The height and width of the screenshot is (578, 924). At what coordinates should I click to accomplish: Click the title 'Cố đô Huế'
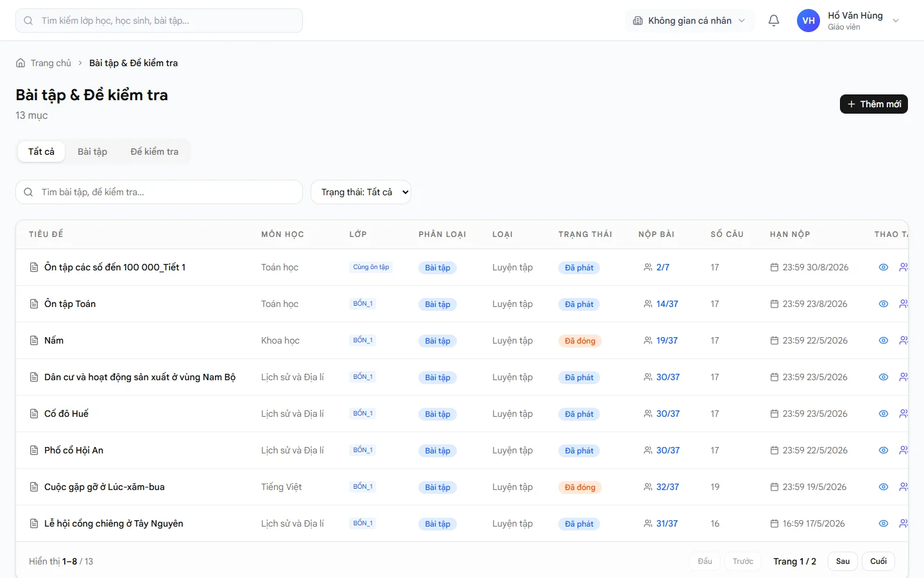(67, 414)
